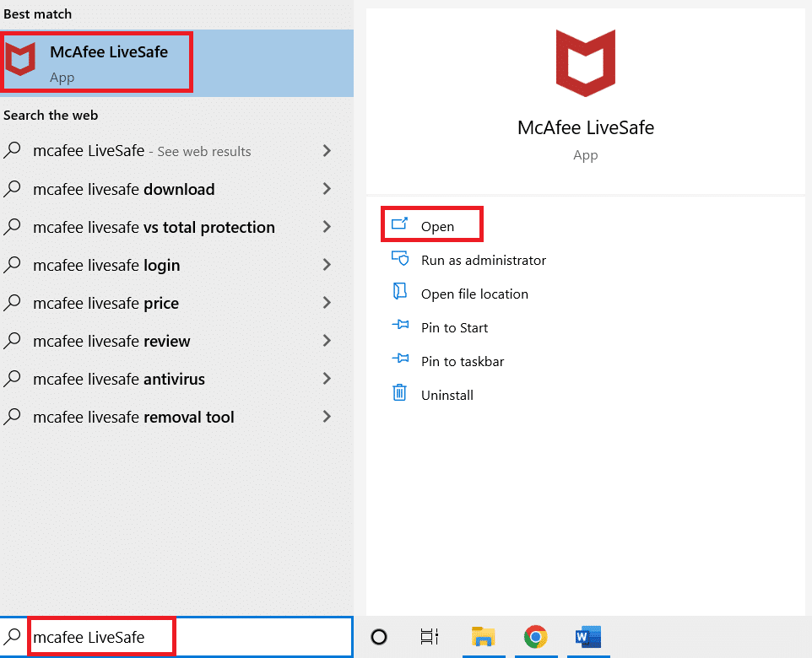Click the Run as administrator shield icon
Viewport: 812px width, 658px height.
pyautogui.click(x=400, y=258)
